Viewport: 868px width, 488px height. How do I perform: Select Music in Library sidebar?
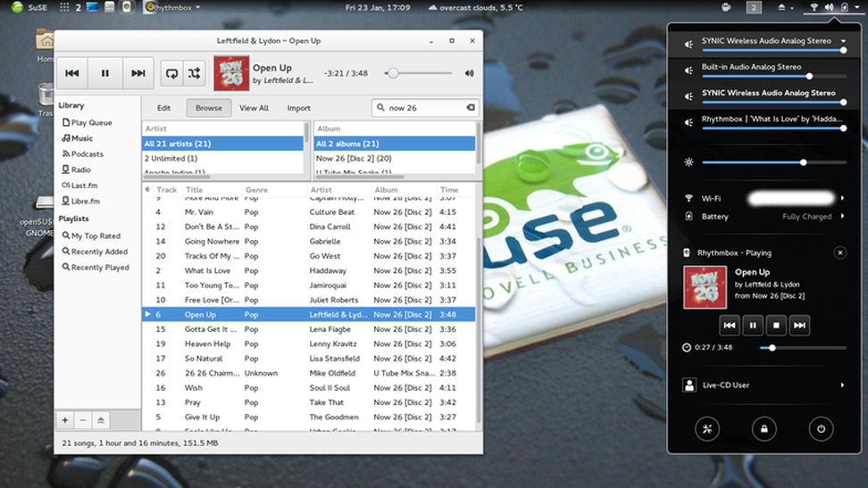click(x=77, y=138)
